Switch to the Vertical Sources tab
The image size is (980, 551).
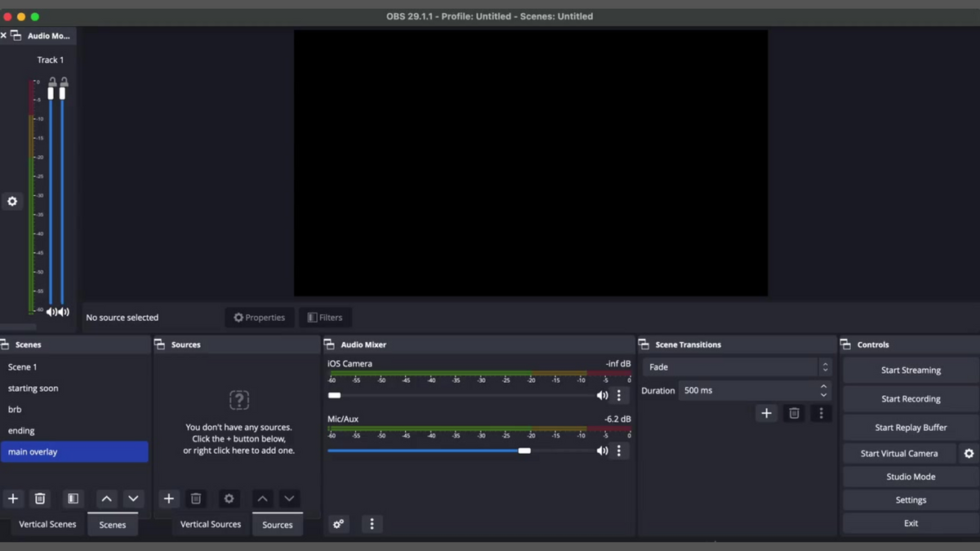(x=210, y=524)
